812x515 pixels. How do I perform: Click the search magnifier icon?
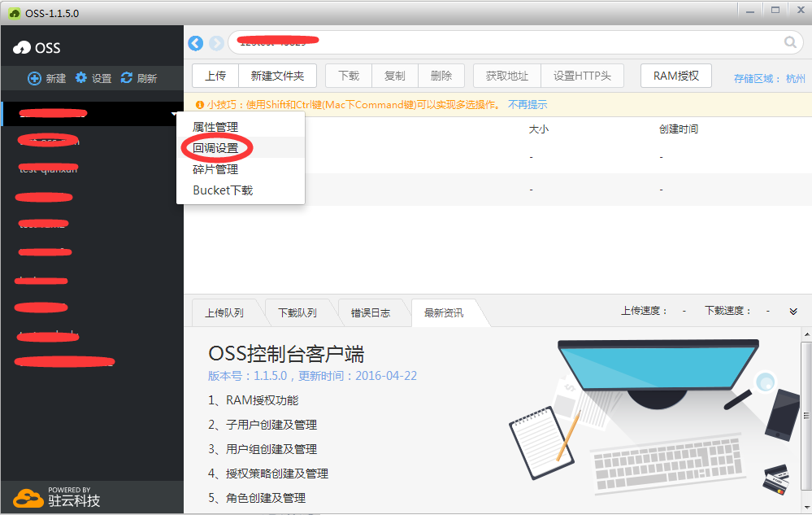[790, 42]
